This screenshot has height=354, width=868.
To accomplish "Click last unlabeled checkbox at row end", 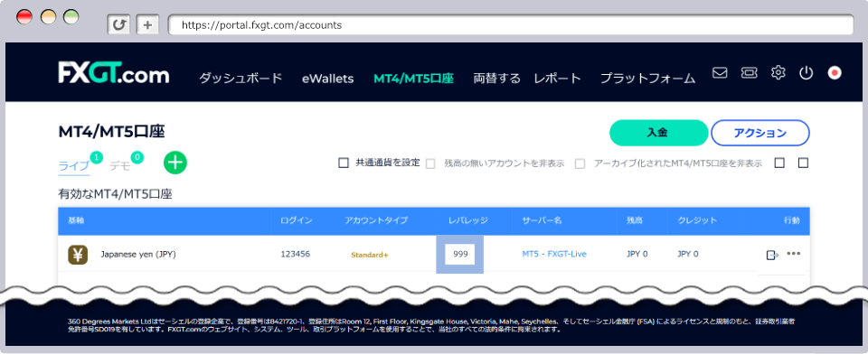I will click(x=804, y=163).
